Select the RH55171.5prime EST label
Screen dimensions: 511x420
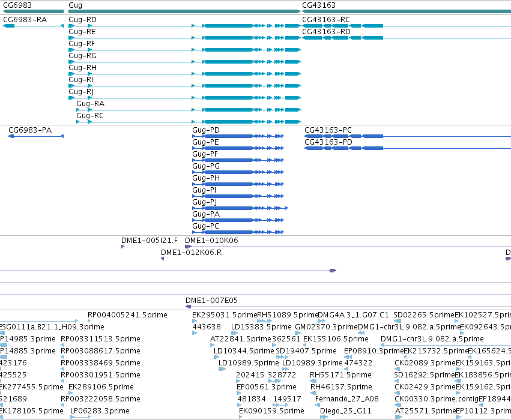(x=340, y=375)
